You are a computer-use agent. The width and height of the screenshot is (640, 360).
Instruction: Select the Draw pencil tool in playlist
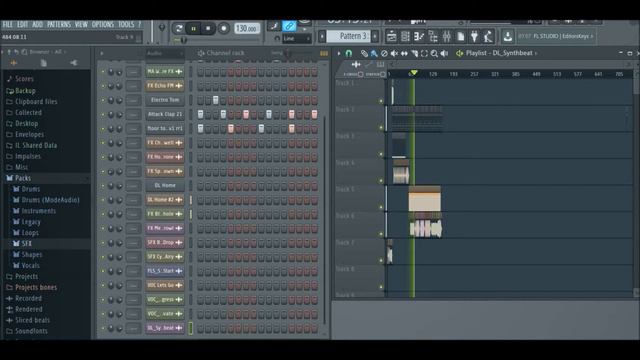point(364,53)
